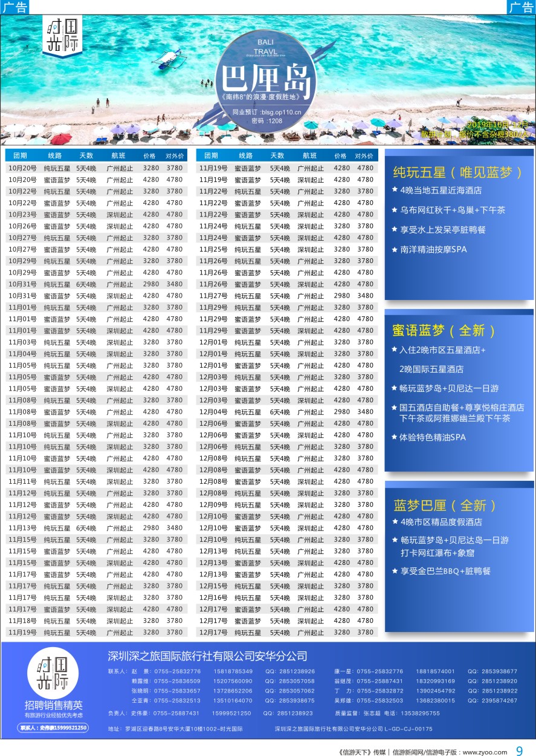Click the 11月18号 纯玩五星 row
Screen dimensions: 536x756
pos(97,621)
